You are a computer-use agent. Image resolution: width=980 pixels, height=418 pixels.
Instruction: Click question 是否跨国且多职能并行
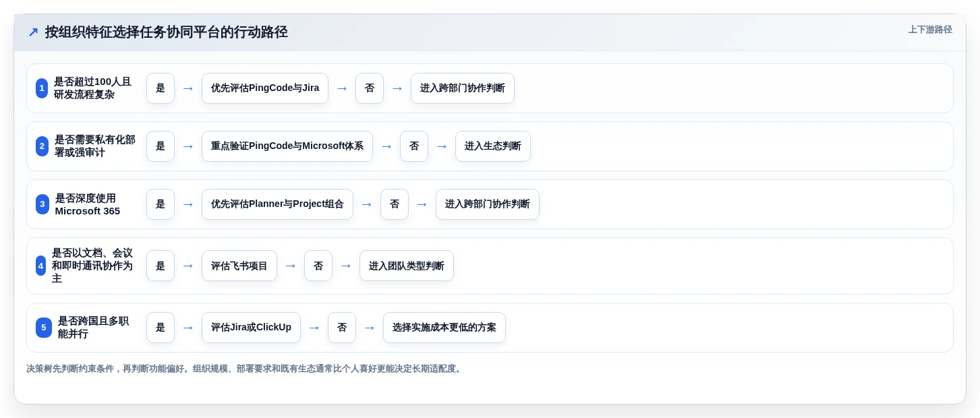94,328
